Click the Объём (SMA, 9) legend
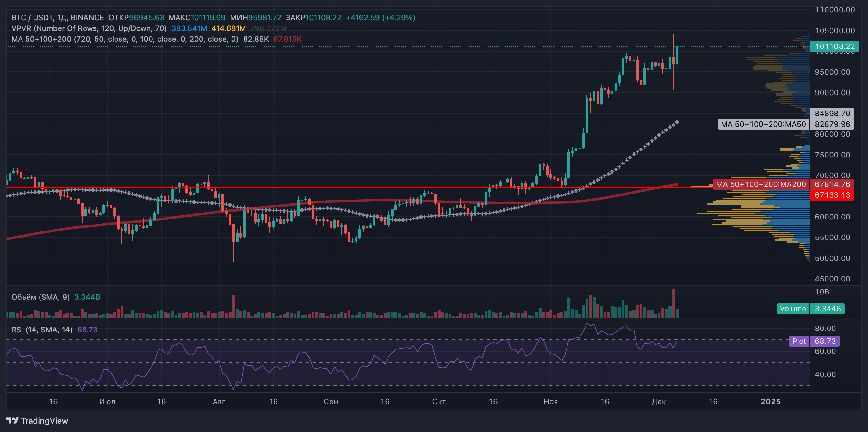868x432 pixels. tap(40, 297)
